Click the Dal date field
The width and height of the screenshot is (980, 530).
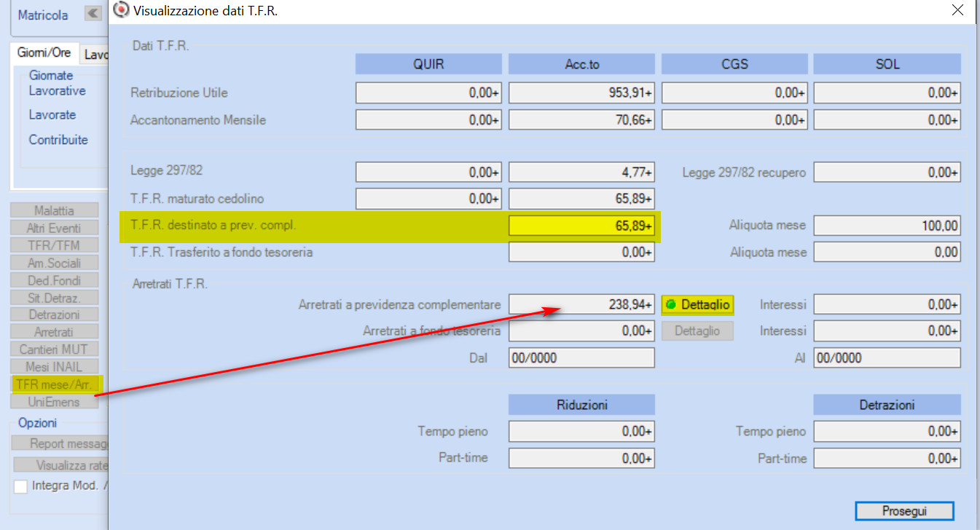[x=581, y=357]
